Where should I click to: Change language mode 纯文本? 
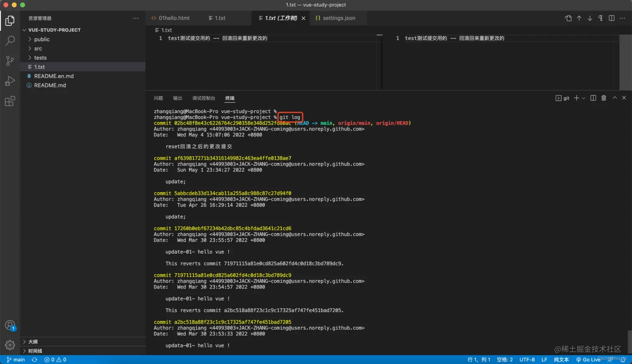(561, 360)
